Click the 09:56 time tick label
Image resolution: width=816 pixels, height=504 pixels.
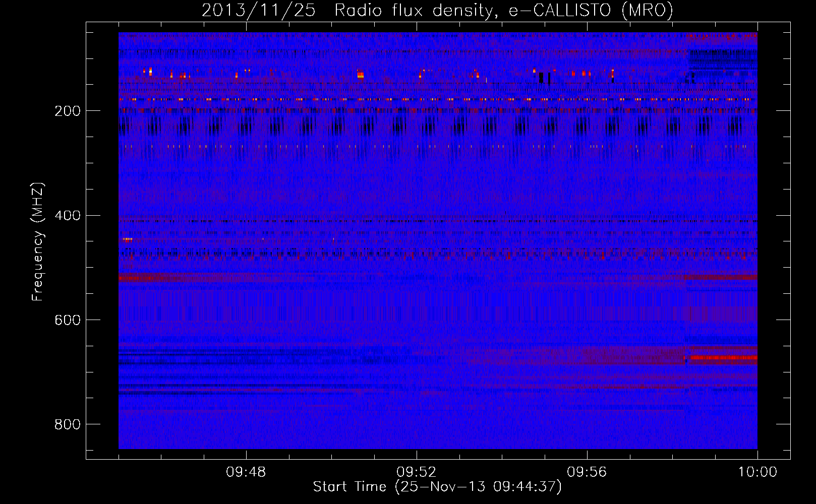587,472
